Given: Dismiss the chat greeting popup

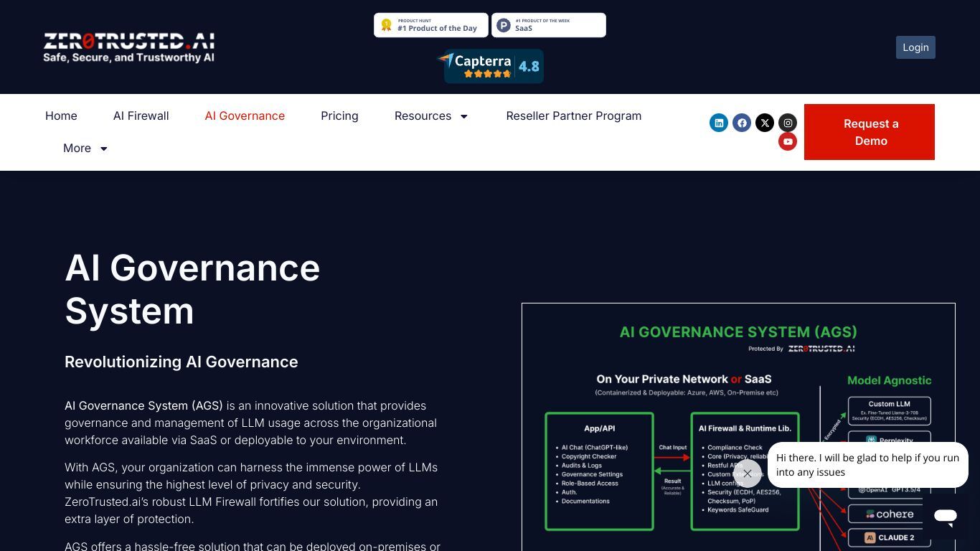Looking at the screenshot, I should 748,474.
